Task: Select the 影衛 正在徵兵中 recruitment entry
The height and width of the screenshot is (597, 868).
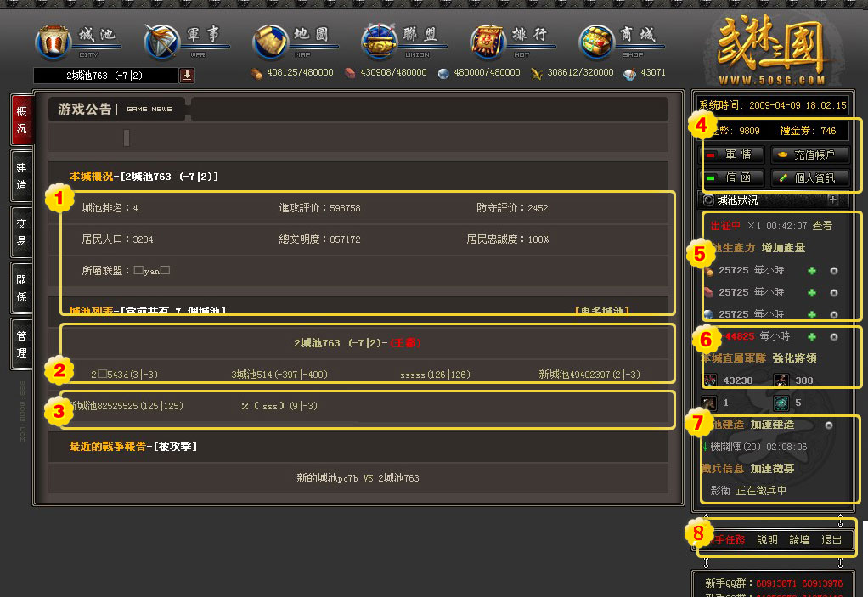Action: click(x=748, y=491)
